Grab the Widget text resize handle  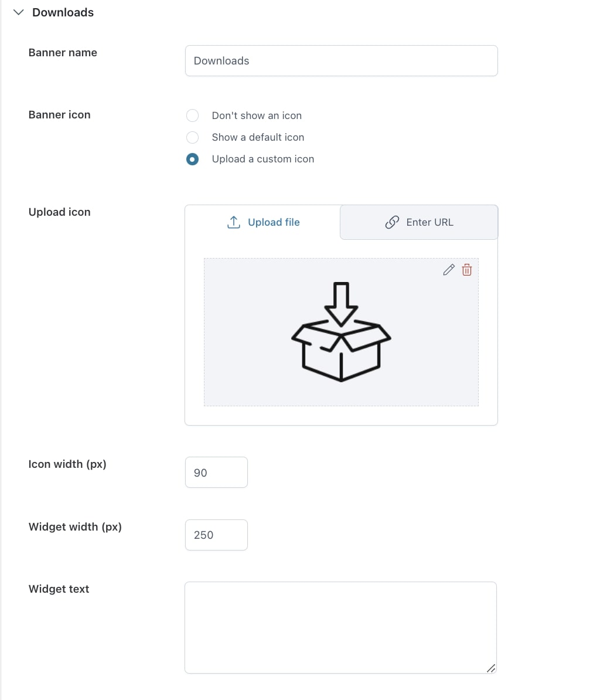click(492, 668)
